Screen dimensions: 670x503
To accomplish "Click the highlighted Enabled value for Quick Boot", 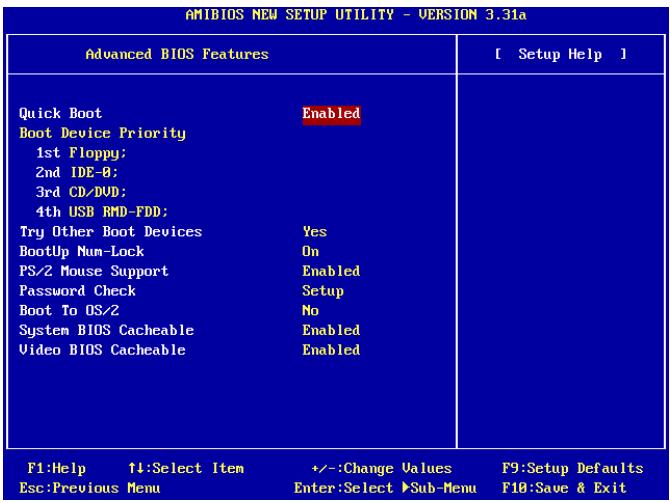I will click(x=332, y=114).
